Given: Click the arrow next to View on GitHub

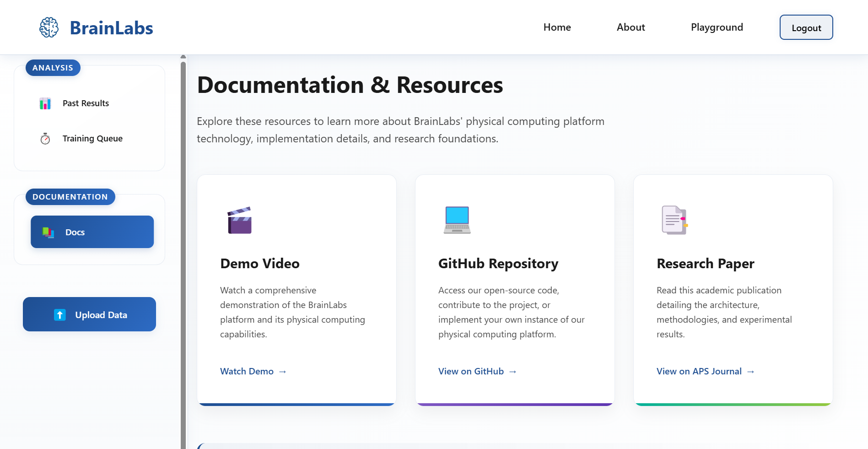Looking at the screenshot, I should click(x=512, y=372).
